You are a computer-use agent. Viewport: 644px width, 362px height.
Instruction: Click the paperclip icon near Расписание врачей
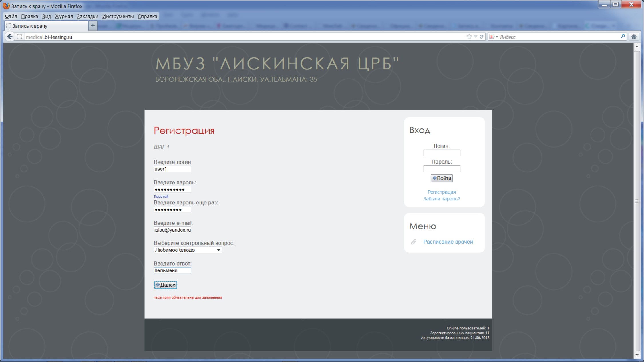(414, 242)
